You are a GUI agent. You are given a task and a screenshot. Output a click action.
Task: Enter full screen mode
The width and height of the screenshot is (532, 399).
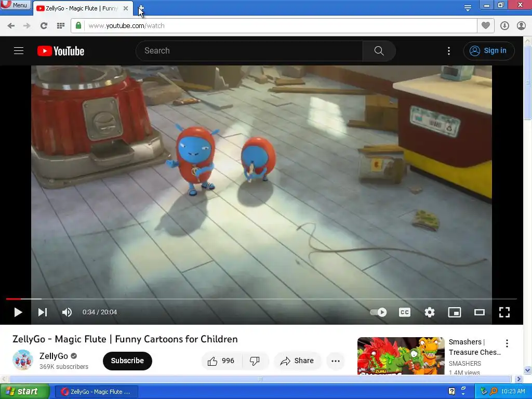tap(504, 312)
